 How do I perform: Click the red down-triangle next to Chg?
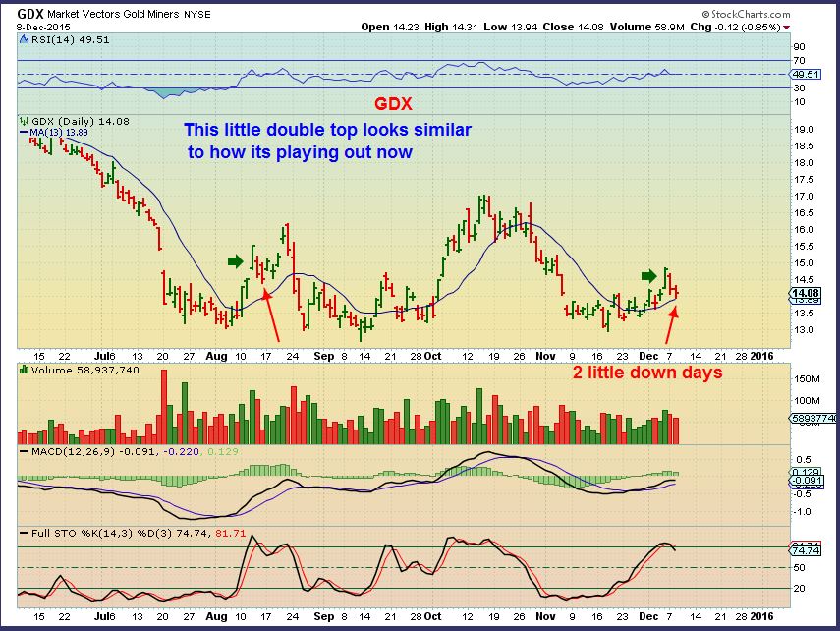786,27
